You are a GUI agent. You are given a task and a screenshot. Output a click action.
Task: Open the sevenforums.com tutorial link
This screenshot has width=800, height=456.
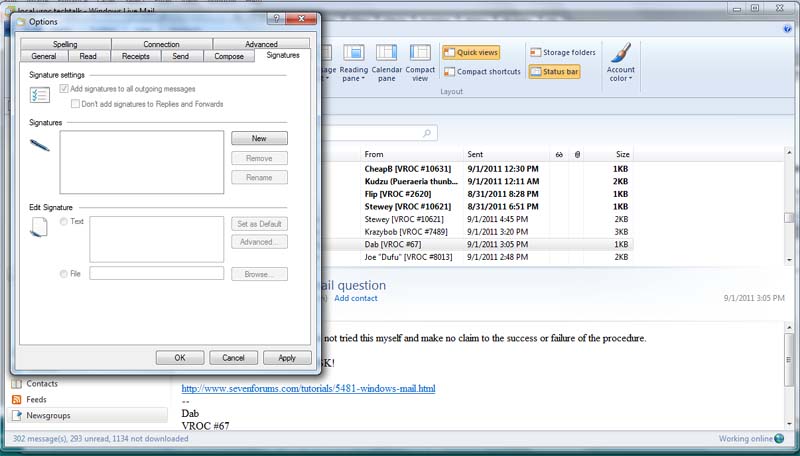click(308, 389)
